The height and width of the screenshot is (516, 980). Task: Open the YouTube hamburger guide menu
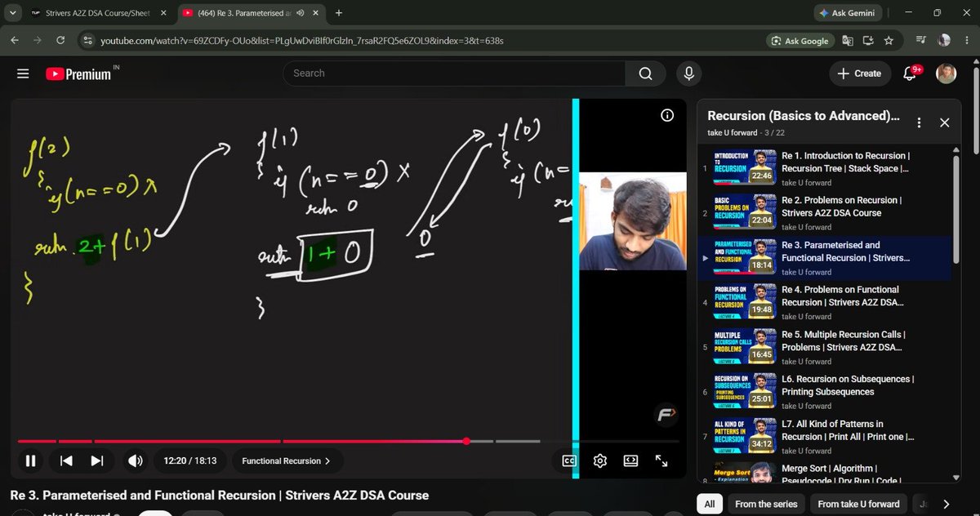[23, 73]
